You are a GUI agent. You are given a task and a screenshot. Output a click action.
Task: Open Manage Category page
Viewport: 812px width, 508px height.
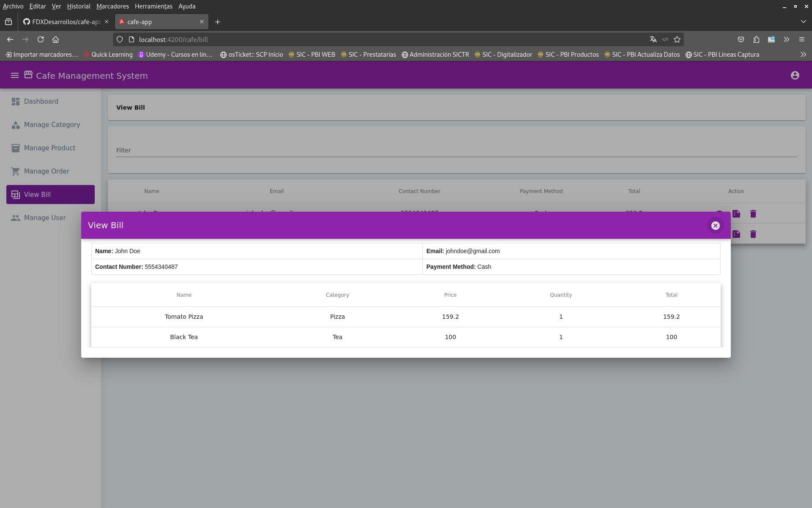click(50, 125)
